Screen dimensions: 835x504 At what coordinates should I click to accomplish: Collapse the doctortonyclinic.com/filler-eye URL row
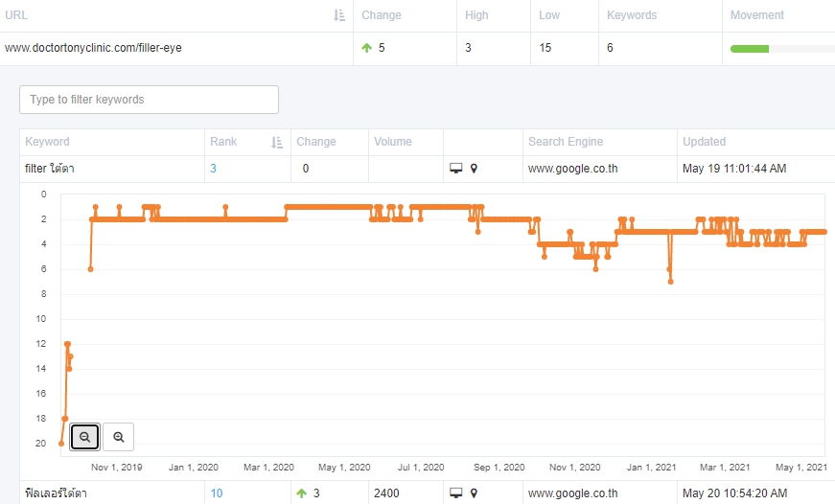418,48
